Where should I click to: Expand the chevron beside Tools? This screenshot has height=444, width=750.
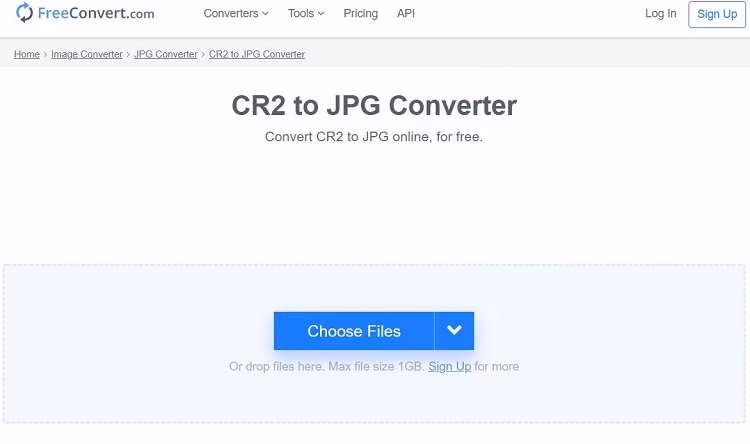[x=321, y=14]
